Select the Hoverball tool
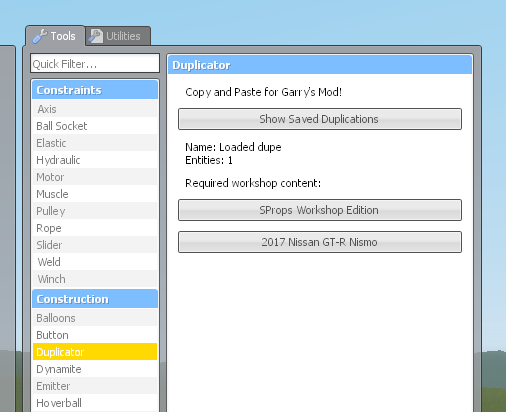Image resolution: width=506 pixels, height=412 pixels. coord(95,403)
